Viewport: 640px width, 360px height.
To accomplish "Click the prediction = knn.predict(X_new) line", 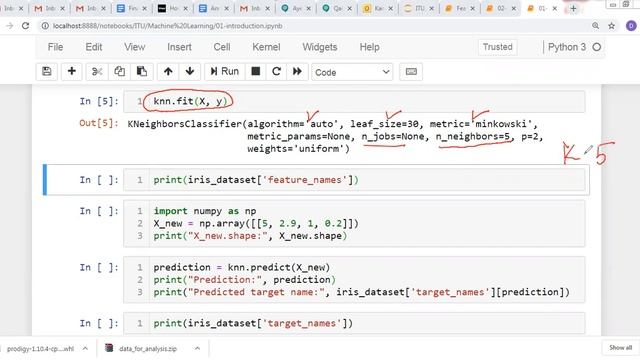I will click(242, 267).
